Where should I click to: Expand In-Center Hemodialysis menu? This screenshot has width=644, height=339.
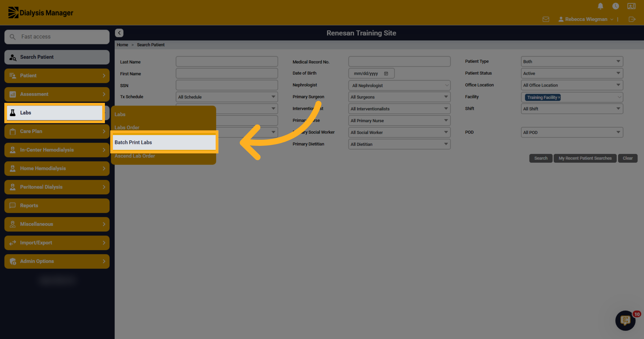[57, 150]
